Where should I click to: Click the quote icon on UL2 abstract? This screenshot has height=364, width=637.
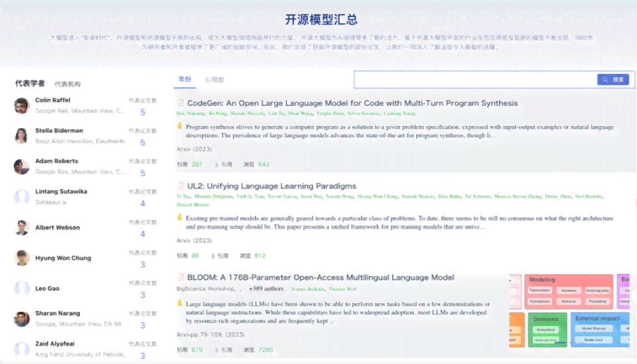coord(180,217)
